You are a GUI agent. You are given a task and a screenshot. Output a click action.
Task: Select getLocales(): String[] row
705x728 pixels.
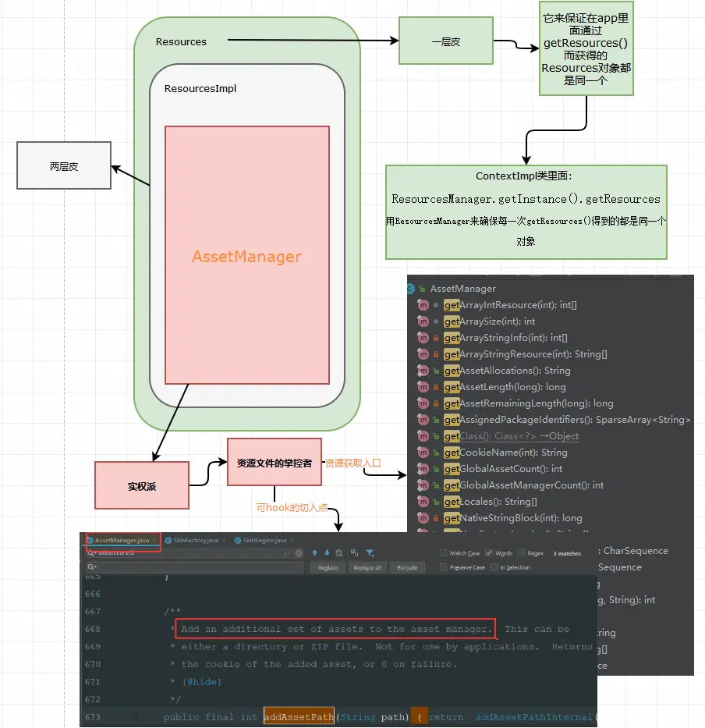(x=490, y=502)
